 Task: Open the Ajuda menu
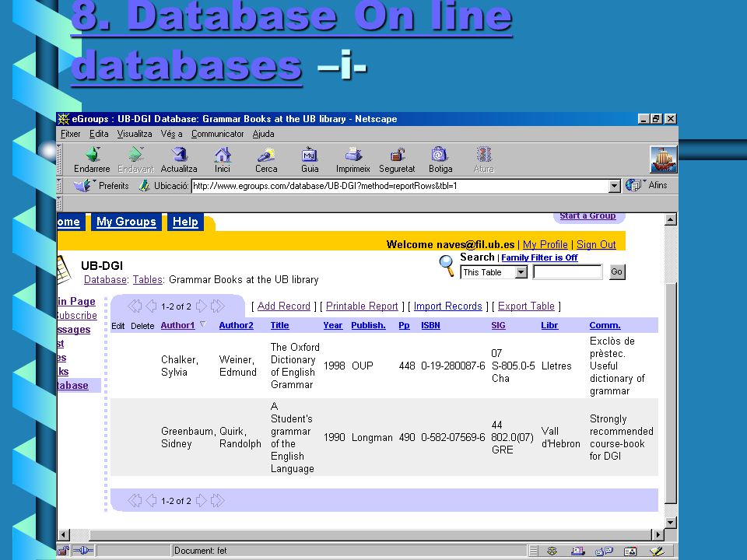pos(264,134)
